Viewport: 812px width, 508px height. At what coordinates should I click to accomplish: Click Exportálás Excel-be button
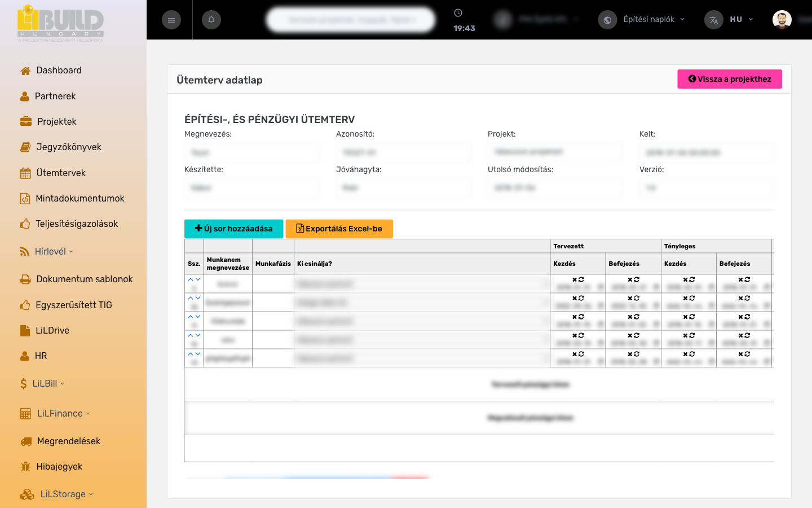[339, 229]
